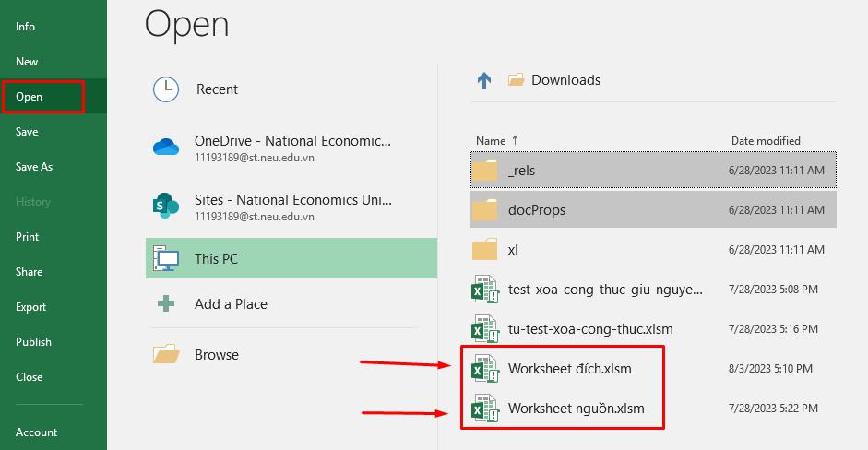This screenshot has width=868, height=450.
Task: Click the 7/28/2023 5:16 PM date
Action: [x=773, y=329]
